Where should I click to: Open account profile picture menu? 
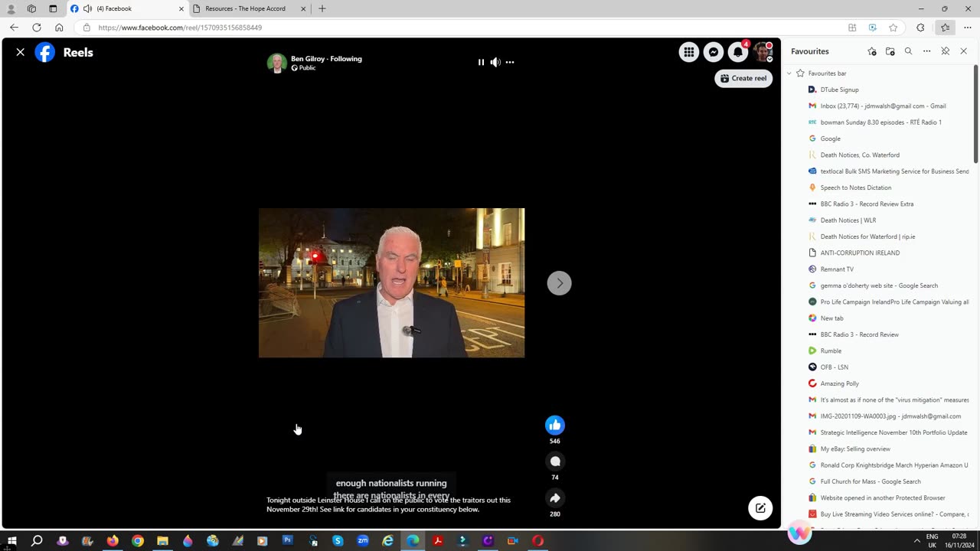click(763, 52)
